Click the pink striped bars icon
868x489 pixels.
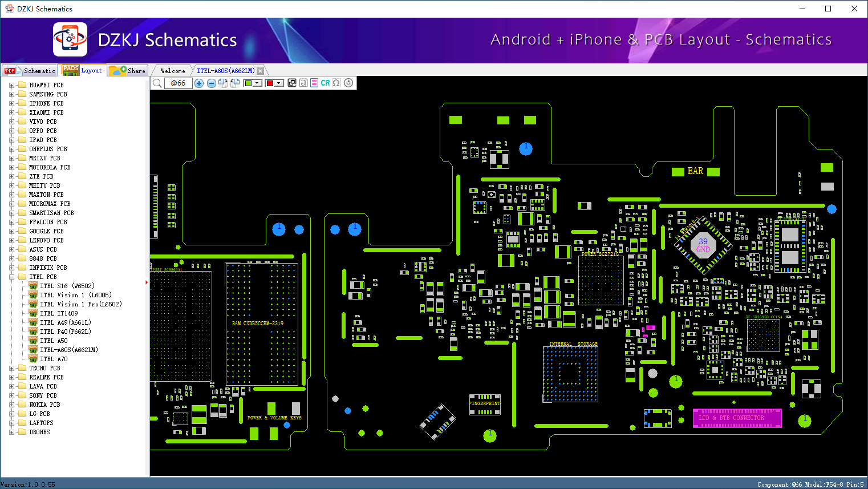pyautogui.click(x=314, y=83)
